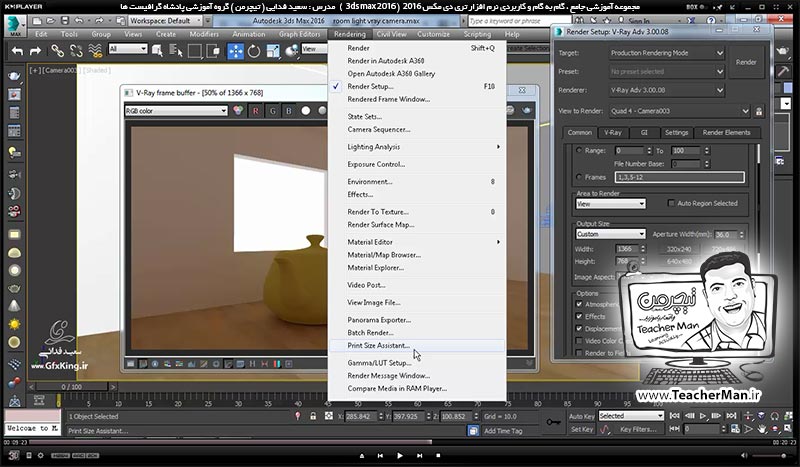The height and width of the screenshot is (467, 800).
Task: Open the Target rendering mode dropdown
Action: pyautogui.click(x=667, y=53)
